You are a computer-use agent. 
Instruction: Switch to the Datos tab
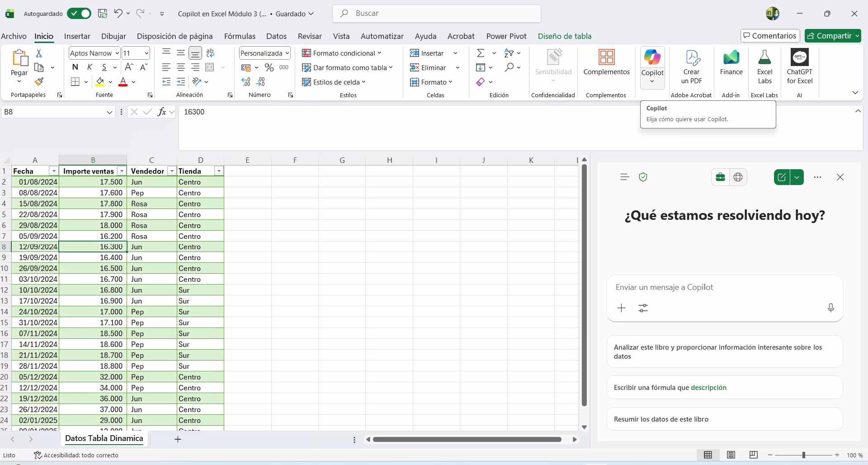pyautogui.click(x=276, y=36)
